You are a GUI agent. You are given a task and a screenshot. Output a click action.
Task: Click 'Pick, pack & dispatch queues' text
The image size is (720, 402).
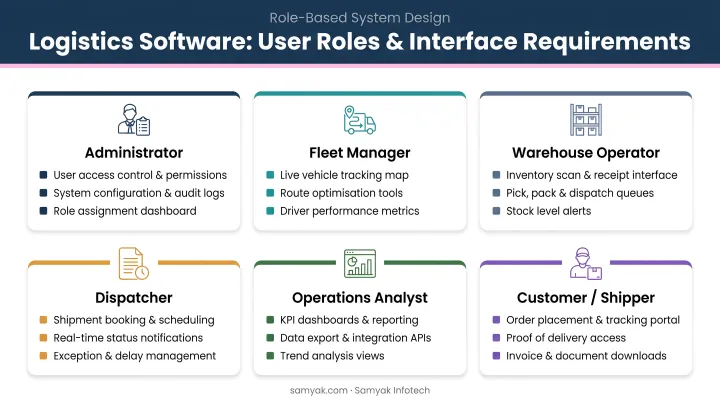tap(580, 193)
